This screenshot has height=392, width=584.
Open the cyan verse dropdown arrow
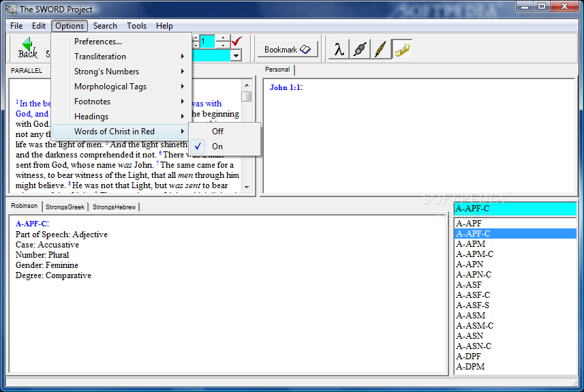click(236, 55)
